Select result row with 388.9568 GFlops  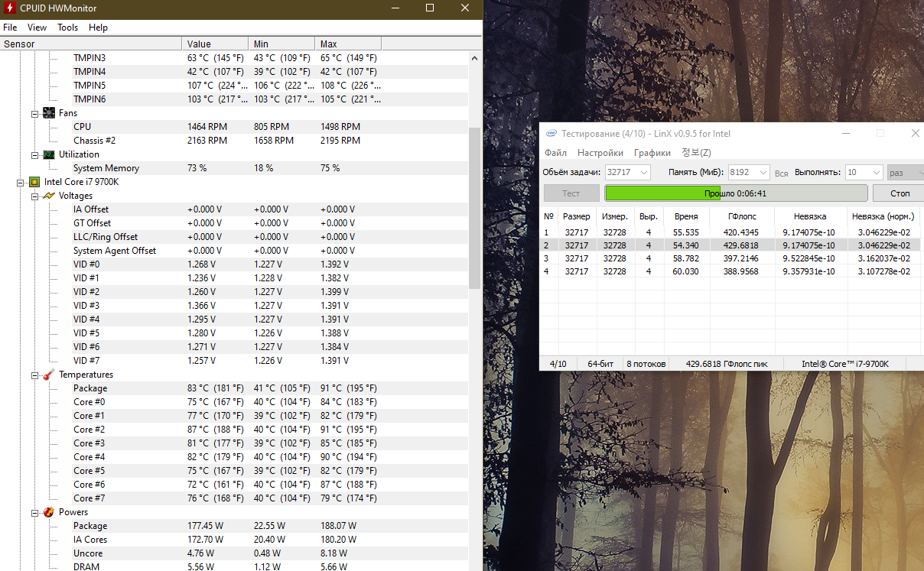coord(730,271)
